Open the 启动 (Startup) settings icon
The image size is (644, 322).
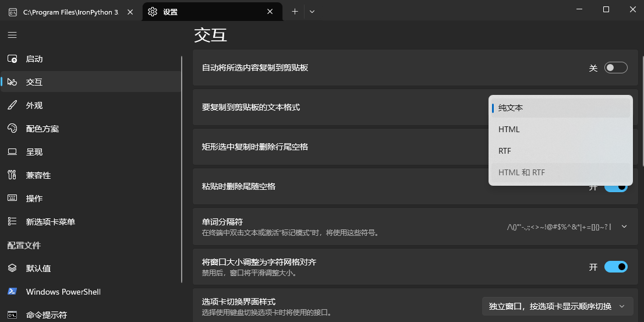[x=12, y=59]
